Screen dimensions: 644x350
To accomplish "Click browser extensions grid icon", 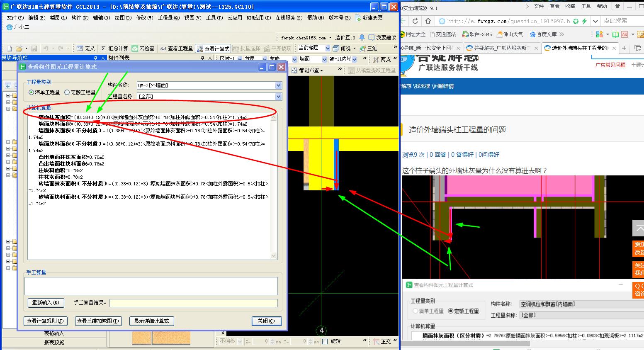I will [599, 34].
